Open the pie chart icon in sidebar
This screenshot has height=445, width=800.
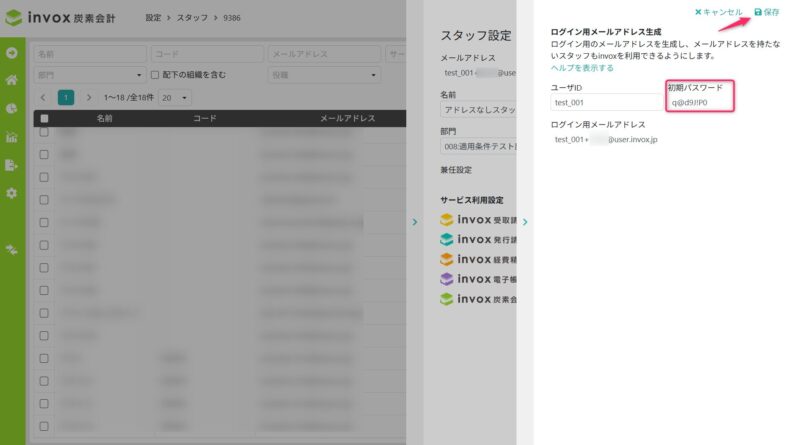[x=12, y=109]
